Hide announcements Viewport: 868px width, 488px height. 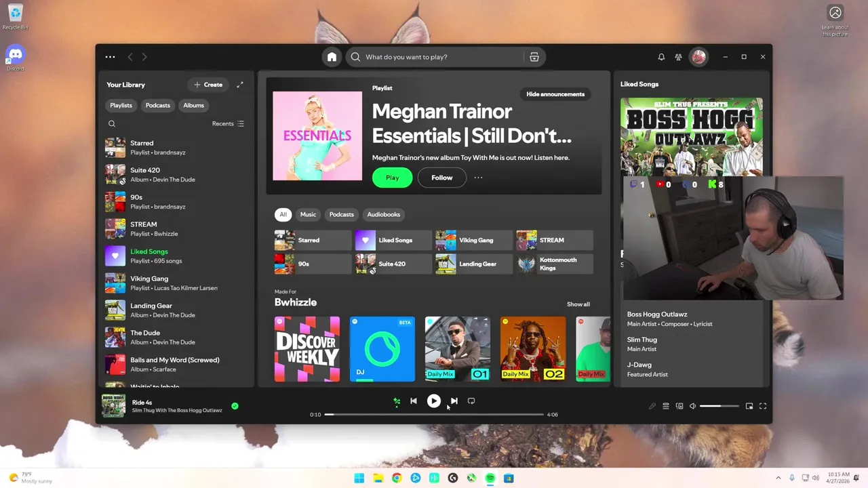[x=555, y=94]
